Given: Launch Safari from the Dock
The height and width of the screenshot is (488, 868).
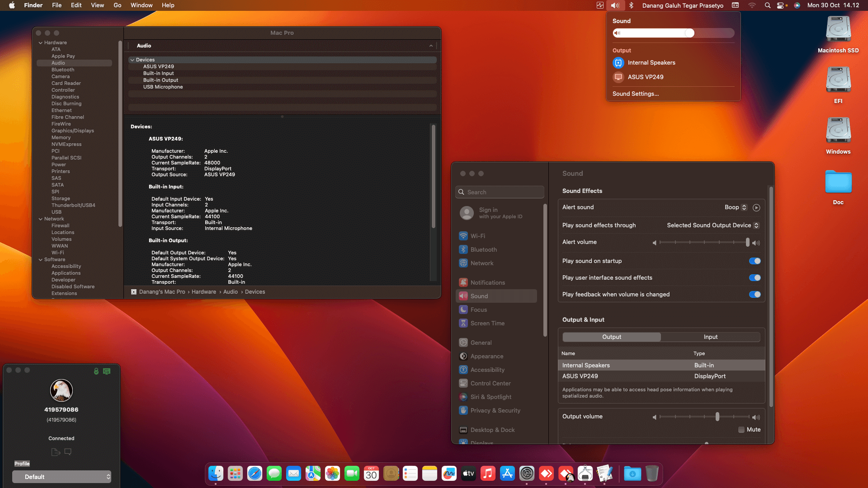Looking at the screenshot, I should 255,474.
